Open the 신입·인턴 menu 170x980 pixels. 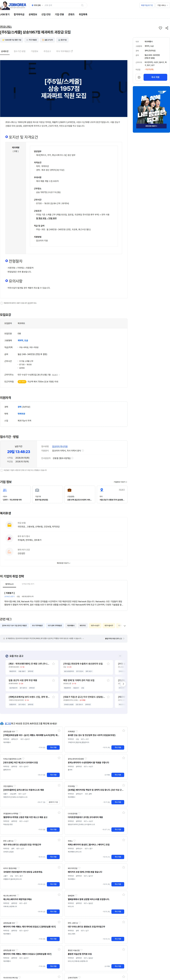46,14
